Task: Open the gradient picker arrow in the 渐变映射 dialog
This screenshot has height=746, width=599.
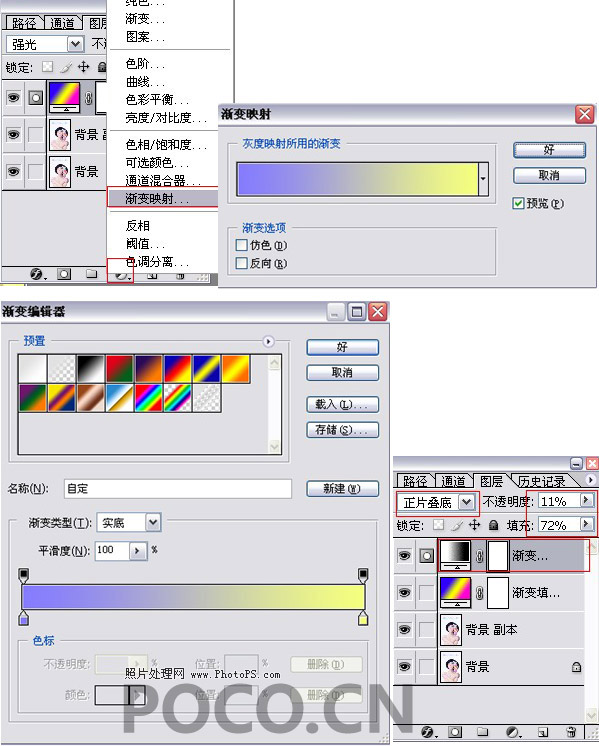Action: [x=483, y=179]
